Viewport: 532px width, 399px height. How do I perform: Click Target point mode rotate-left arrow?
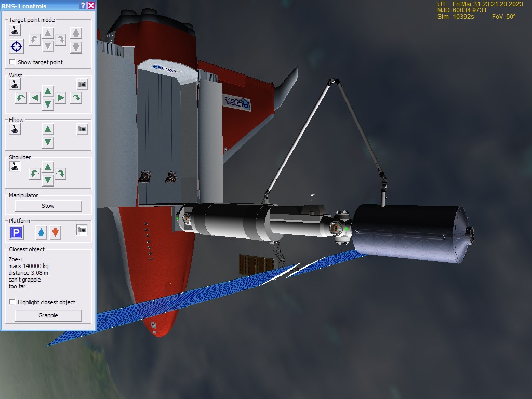coord(35,39)
